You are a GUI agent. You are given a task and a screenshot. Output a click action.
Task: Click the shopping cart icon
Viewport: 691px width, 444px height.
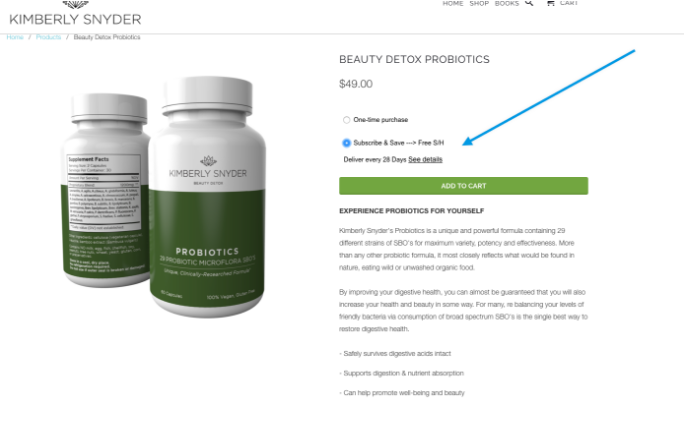coord(550,3)
